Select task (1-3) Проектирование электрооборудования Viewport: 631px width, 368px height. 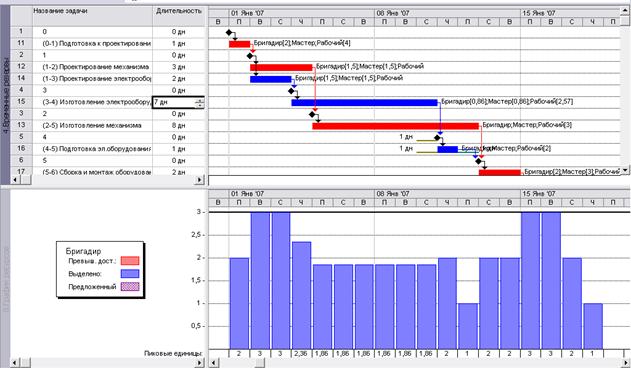97,79
